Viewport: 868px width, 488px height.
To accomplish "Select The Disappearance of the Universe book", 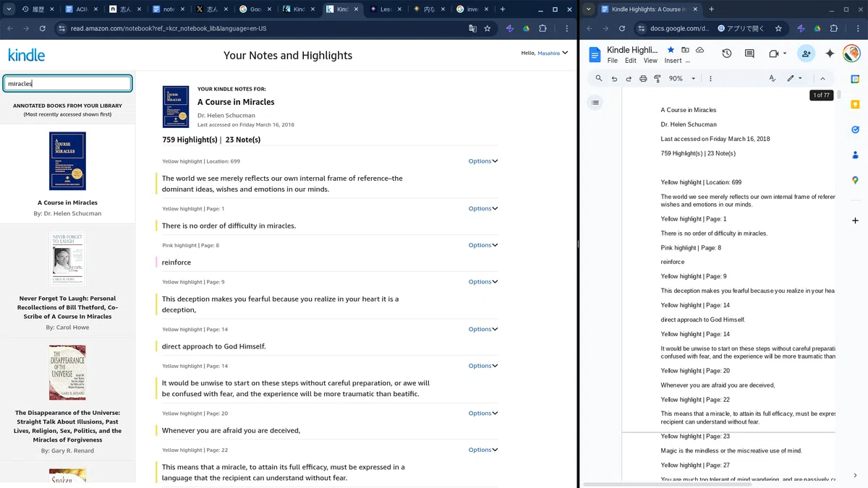I will tap(67, 400).
